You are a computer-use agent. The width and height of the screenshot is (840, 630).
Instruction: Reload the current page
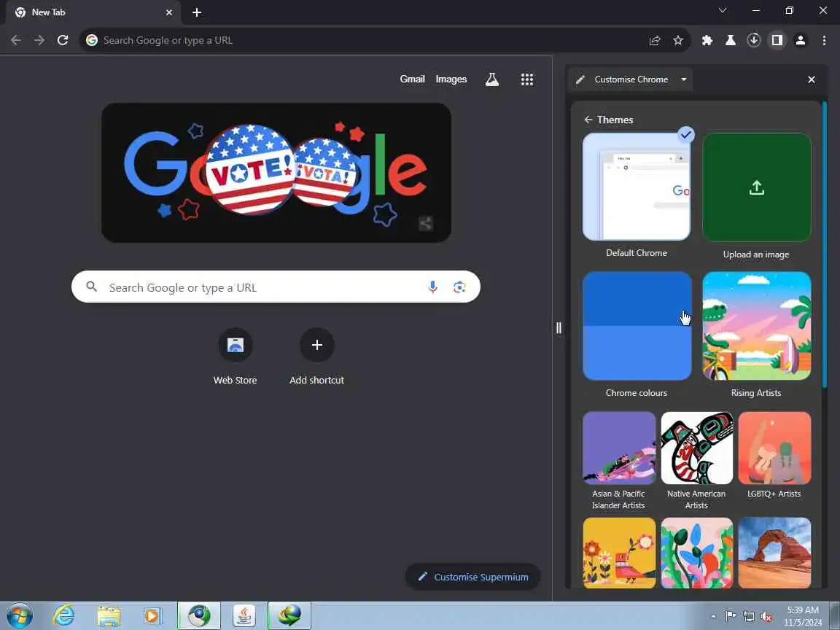point(63,40)
